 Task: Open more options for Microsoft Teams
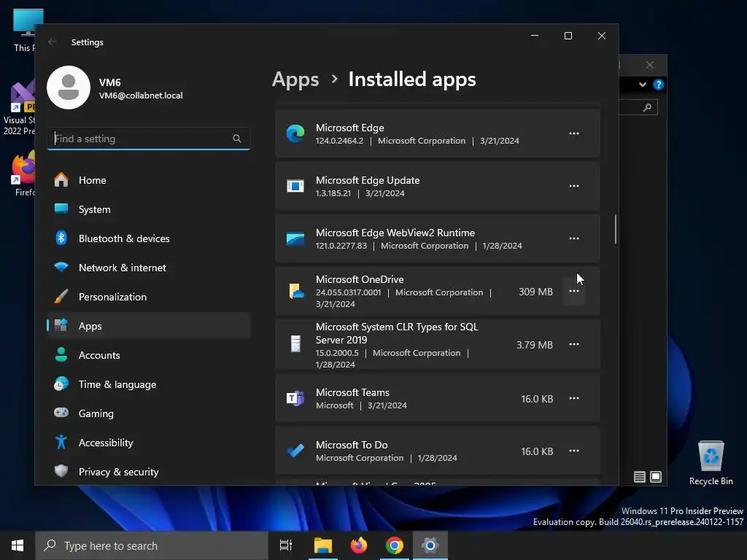573,398
